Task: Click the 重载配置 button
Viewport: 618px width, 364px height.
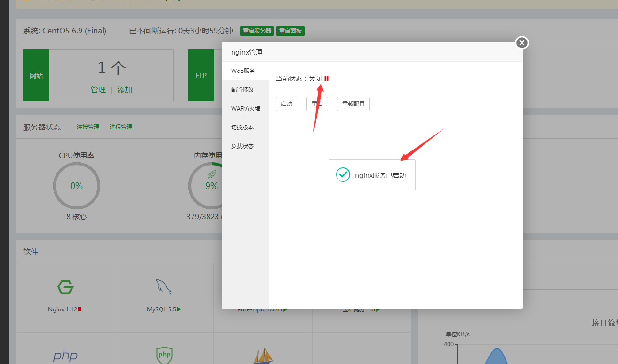Action: [353, 104]
